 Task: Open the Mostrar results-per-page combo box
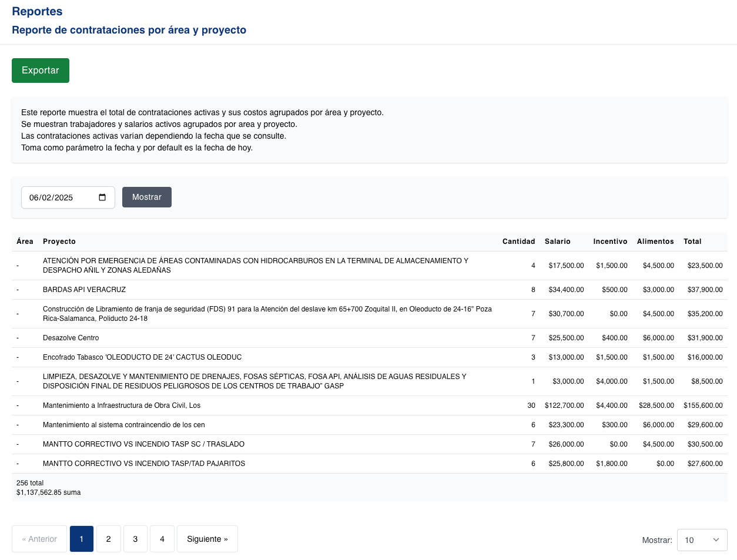tap(702, 540)
